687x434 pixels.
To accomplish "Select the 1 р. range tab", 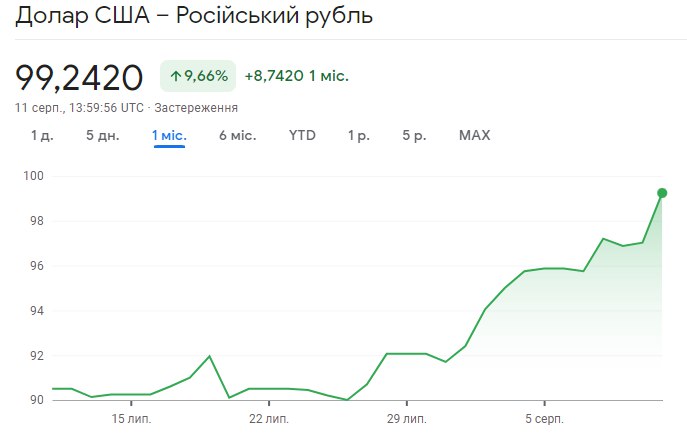I will pyautogui.click(x=358, y=135).
